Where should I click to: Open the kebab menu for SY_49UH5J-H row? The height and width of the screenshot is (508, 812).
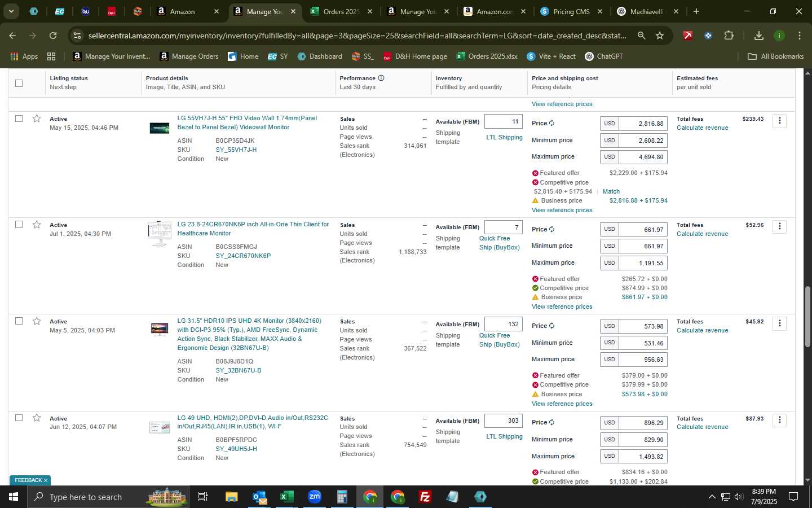point(779,420)
